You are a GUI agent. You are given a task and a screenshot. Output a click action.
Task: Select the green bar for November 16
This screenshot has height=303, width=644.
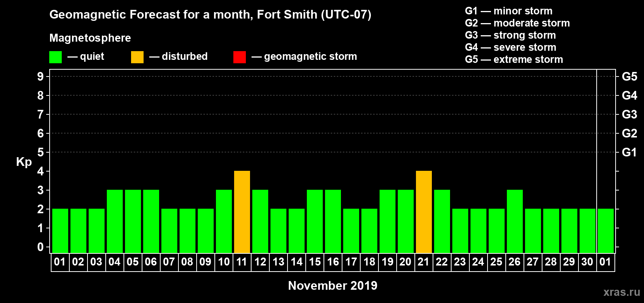click(333, 222)
